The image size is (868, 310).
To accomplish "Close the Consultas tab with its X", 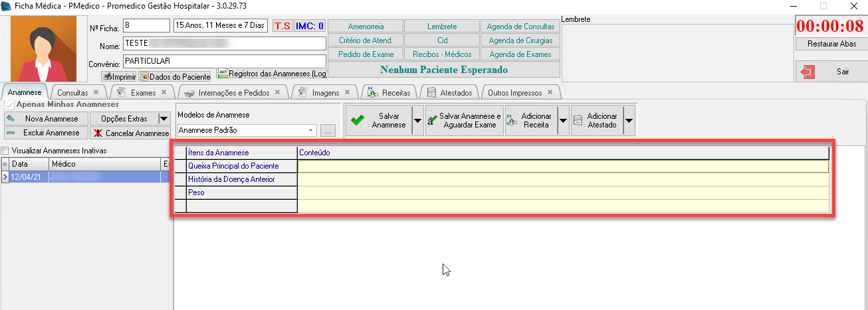I will click(x=96, y=92).
